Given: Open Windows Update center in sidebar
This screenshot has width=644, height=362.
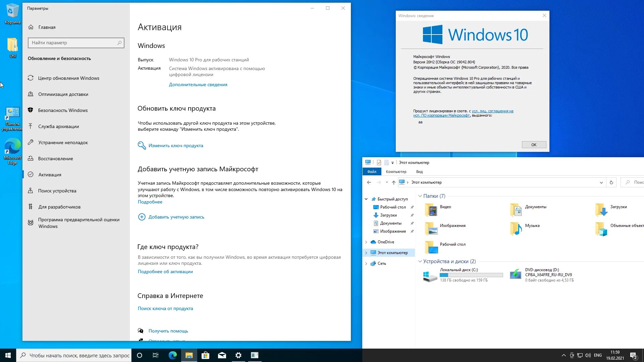Looking at the screenshot, I should point(68,78).
